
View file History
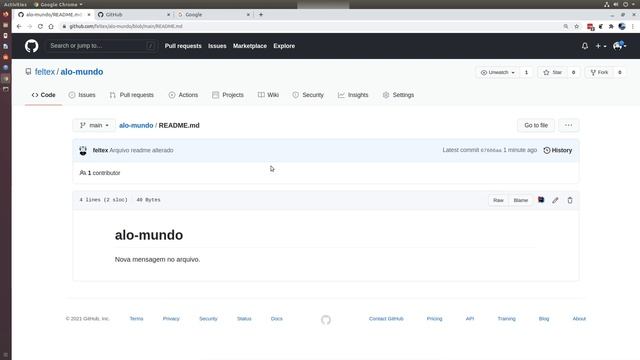[x=558, y=150]
